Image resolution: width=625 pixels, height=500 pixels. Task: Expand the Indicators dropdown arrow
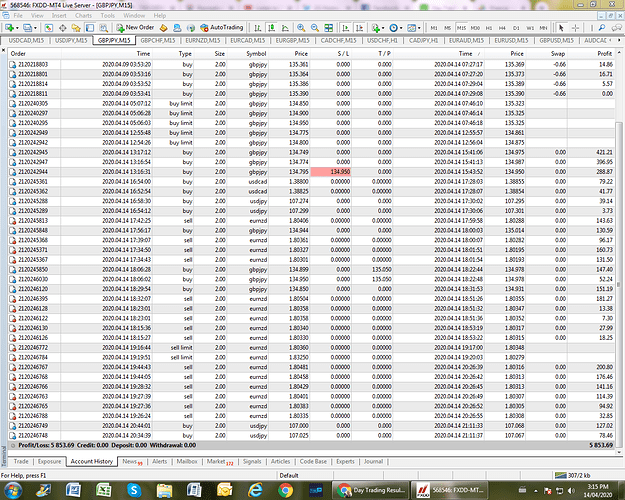coord(383,28)
